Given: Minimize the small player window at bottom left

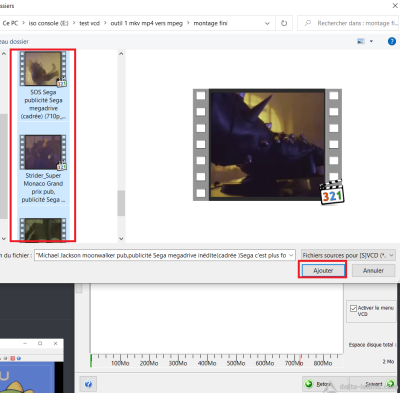Looking at the screenshot, I should click(x=25, y=343).
